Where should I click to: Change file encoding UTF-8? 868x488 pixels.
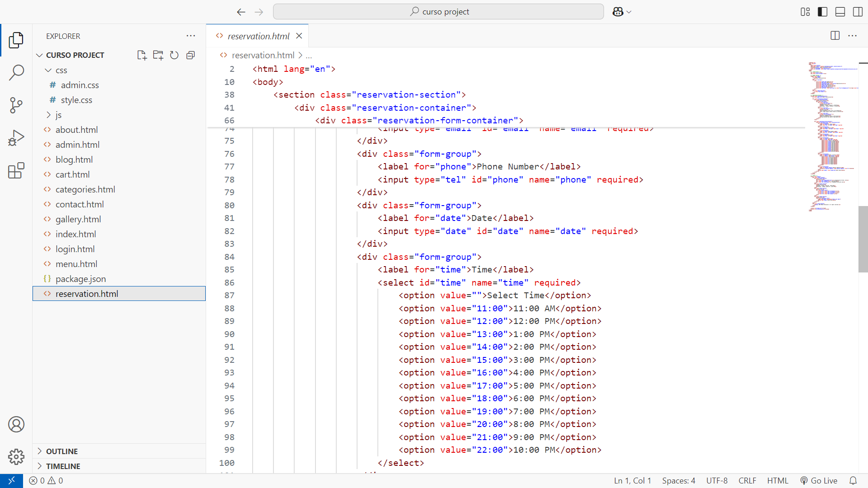tap(717, 481)
